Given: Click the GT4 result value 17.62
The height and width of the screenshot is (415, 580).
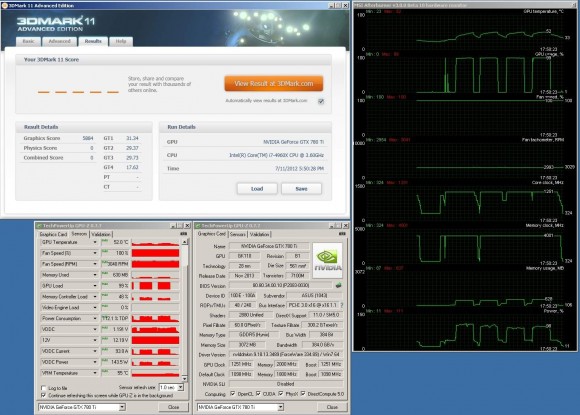Looking at the screenshot, I should (x=132, y=167).
